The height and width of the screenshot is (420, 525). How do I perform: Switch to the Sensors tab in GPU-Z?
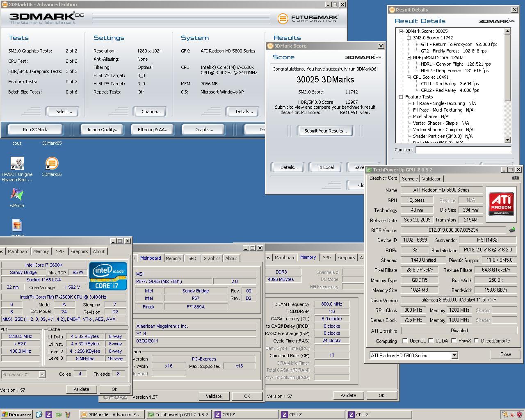(x=410, y=179)
